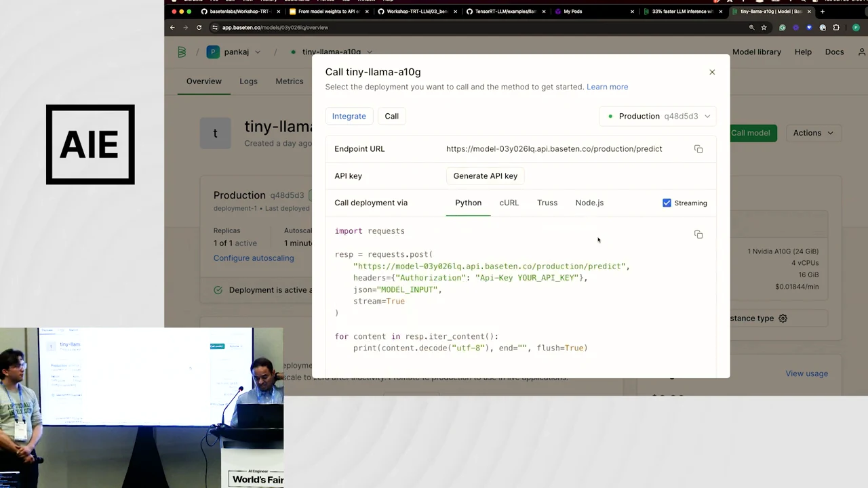Select the Truss code tab
This screenshot has width=868, height=488.
point(547,203)
